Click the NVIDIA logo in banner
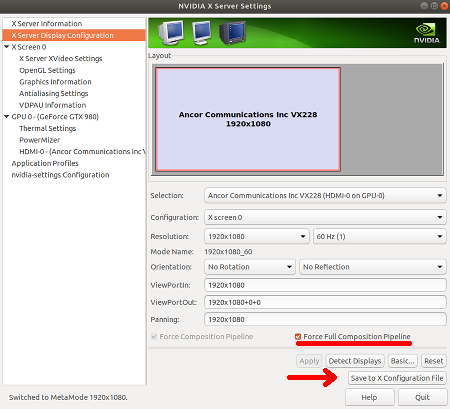This screenshot has width=450, height=409. [x=427, y=33]
